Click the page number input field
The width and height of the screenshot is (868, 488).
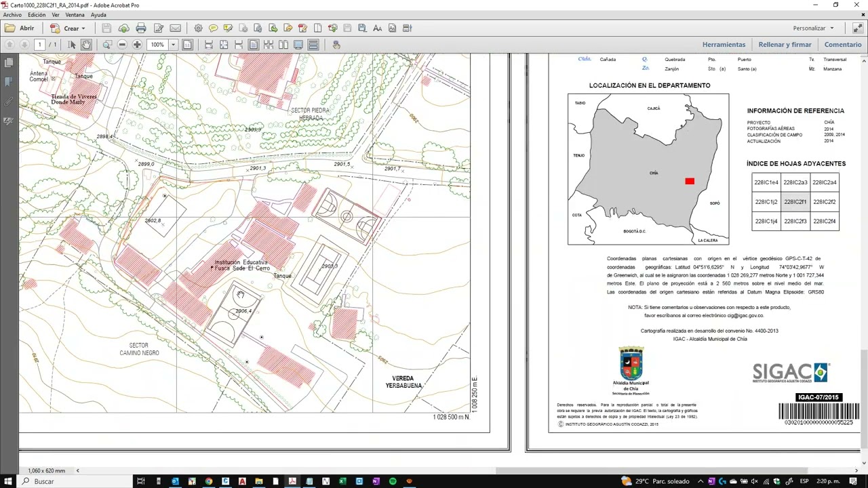[x=39, y=45]
